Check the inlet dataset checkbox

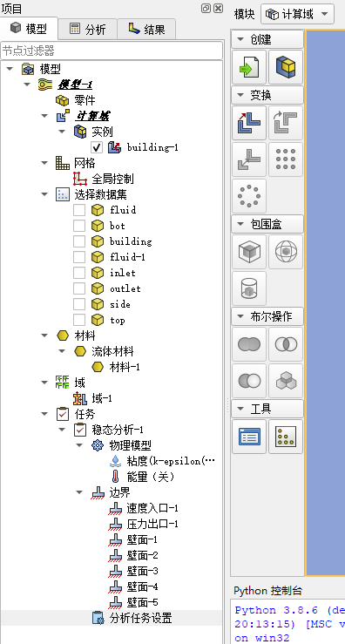pyautogui.click(x=79, y=273)
